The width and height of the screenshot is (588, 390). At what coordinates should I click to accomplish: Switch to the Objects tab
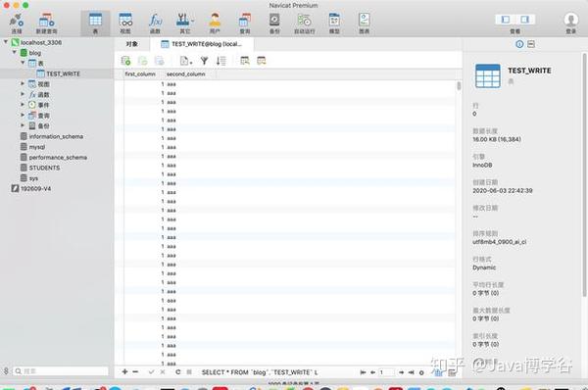coord(131,44)
